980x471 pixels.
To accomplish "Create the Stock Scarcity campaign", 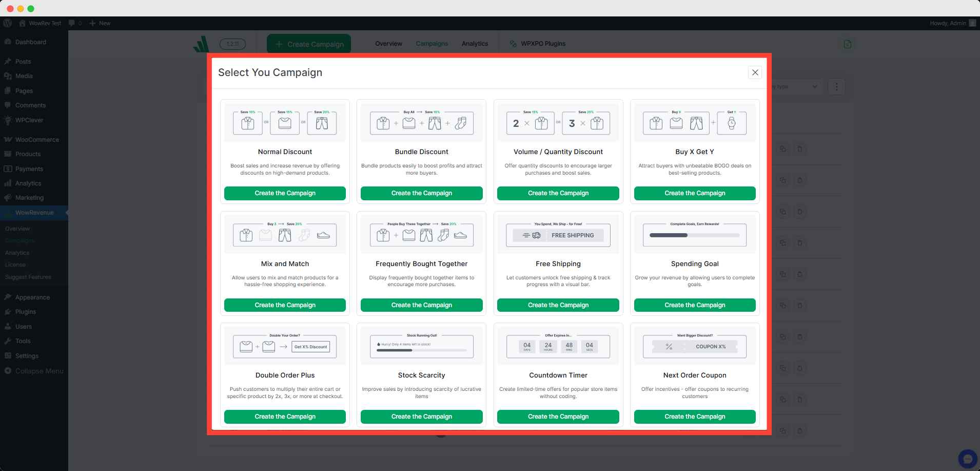I will [421, 417].
